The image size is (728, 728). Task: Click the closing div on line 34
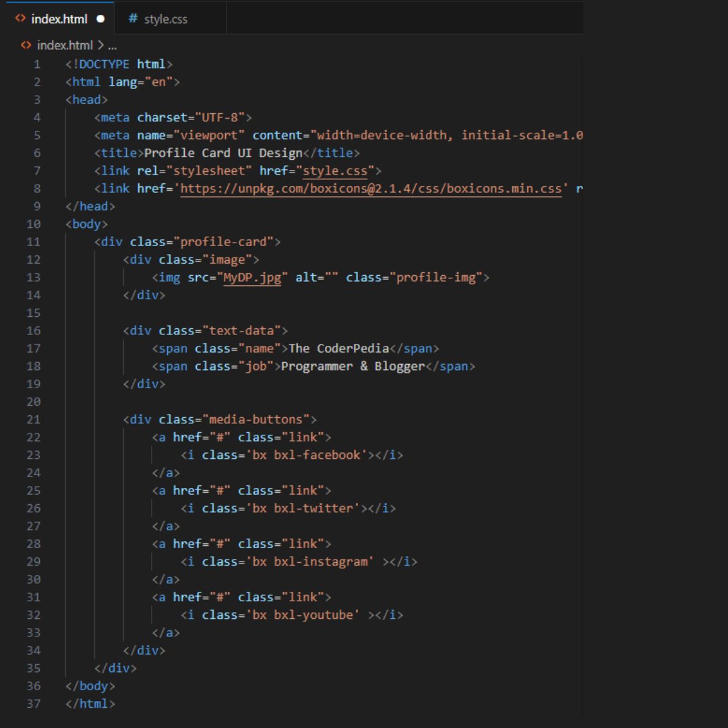pos(144,650)
